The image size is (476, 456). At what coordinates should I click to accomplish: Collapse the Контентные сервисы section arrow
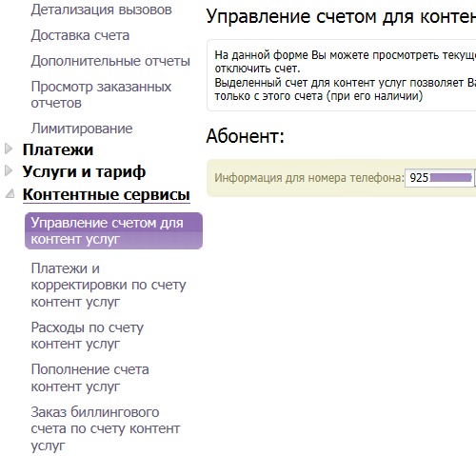pyautogui.click(x=10, y=193)
